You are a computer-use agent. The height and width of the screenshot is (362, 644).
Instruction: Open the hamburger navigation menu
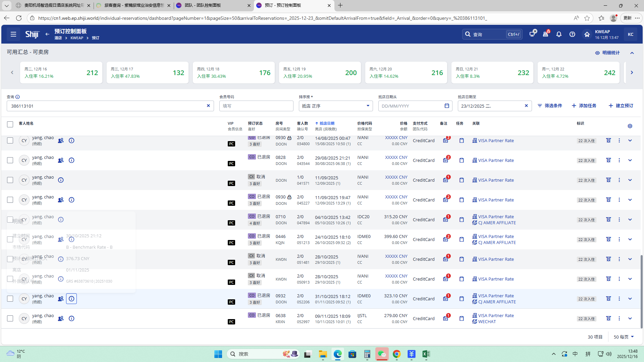tap(13, 34)
